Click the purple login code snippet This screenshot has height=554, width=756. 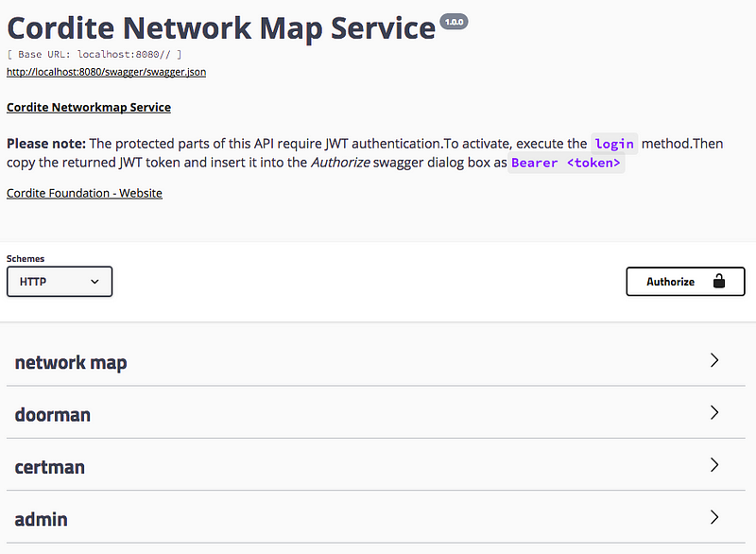click(x=614, y=144)
